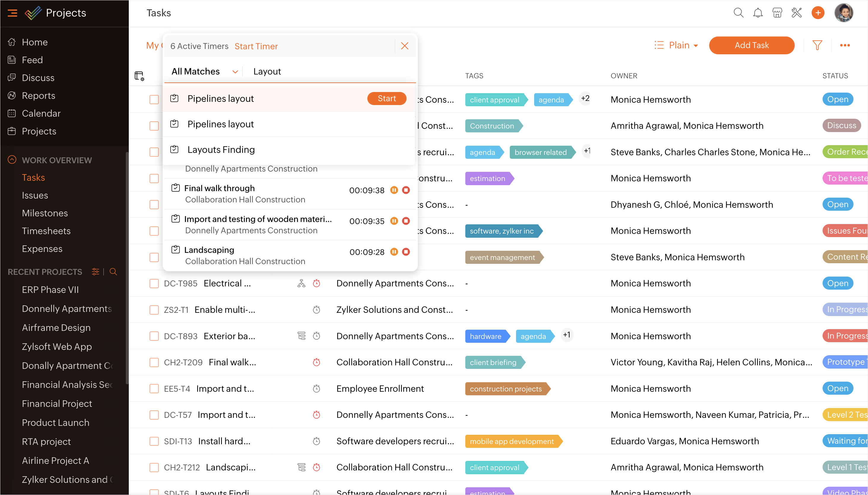
Task: Open the notifications bell icon
Action: [758, 13]
